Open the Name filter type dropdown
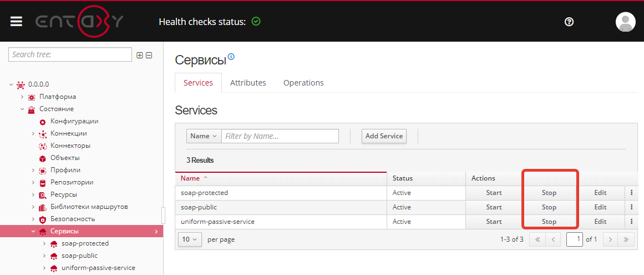Viewport: 644px width, 275px height. [204, 136]
